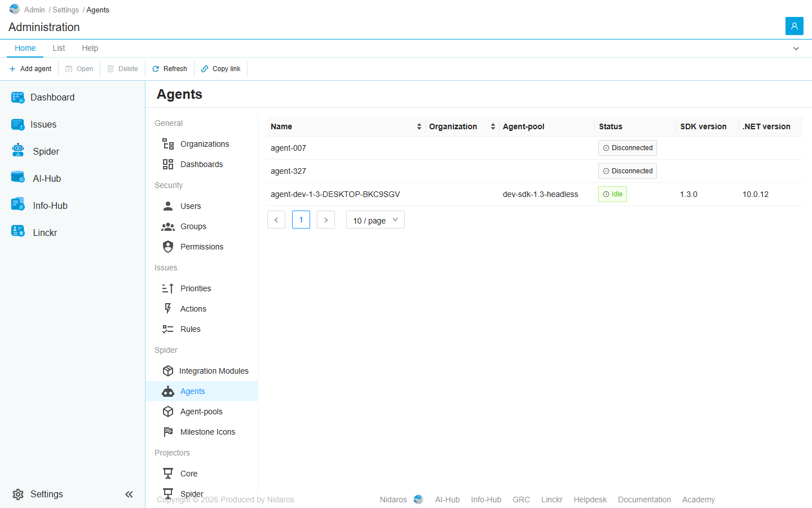Click the 10.0.12 .NET version cell

(x=756, y=194)
